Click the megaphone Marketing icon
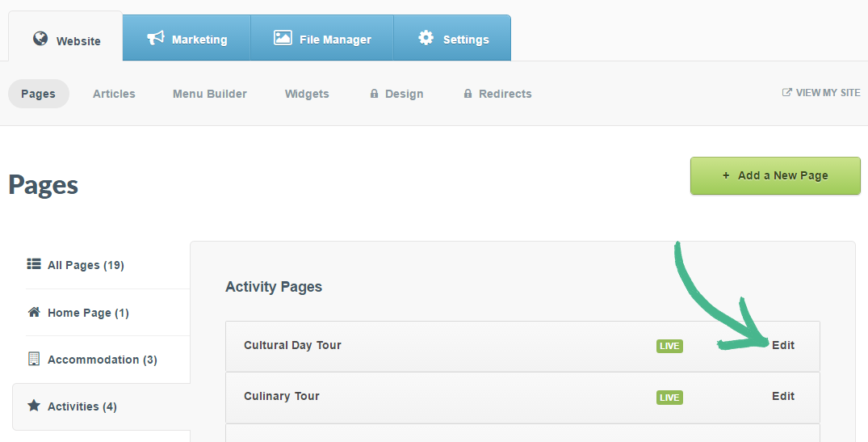Viewport: 868px width, 442px height. tap(156, 38)
